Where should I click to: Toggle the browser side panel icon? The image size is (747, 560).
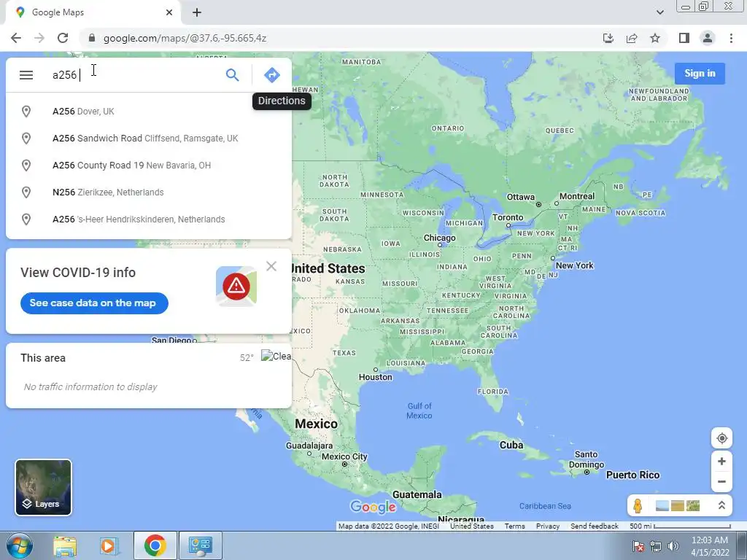tap(684, 38)
